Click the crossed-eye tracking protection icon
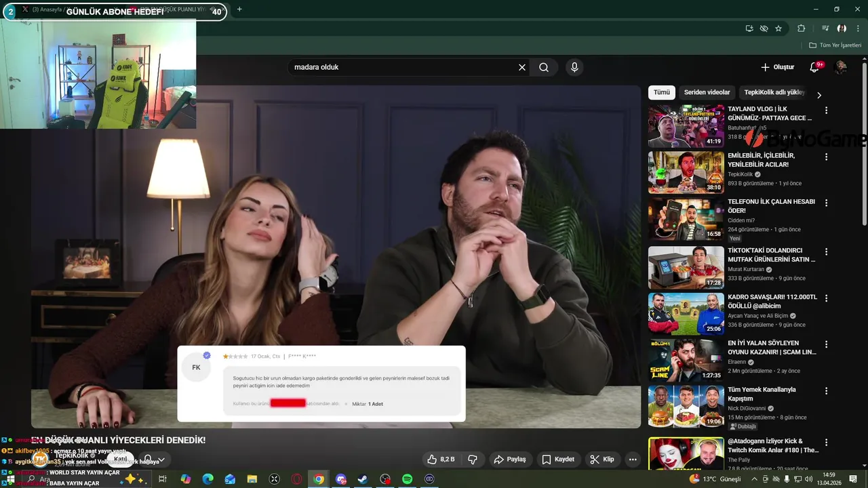The width and height of the screenshot is (868, 488). [x=764, y=28]
